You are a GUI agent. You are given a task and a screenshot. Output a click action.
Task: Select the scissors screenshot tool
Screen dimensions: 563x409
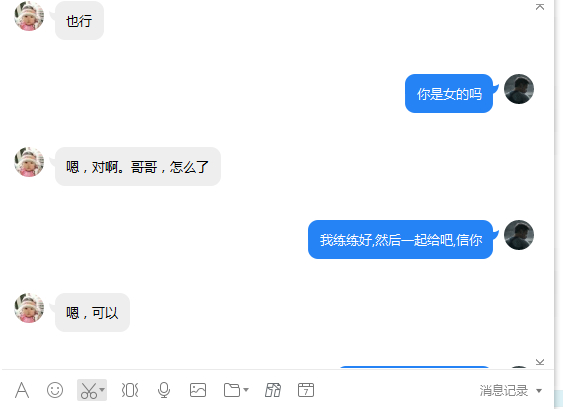click(89, 390)
